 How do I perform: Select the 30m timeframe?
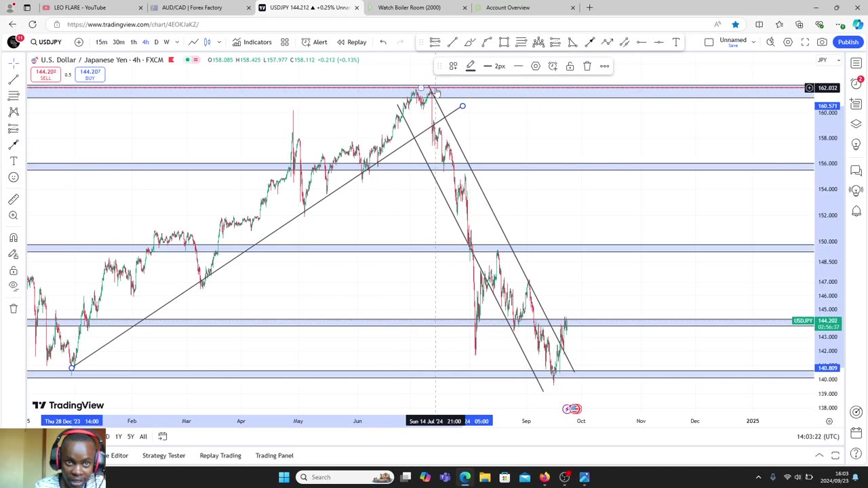pyautogui.click(x=119, y=42)
